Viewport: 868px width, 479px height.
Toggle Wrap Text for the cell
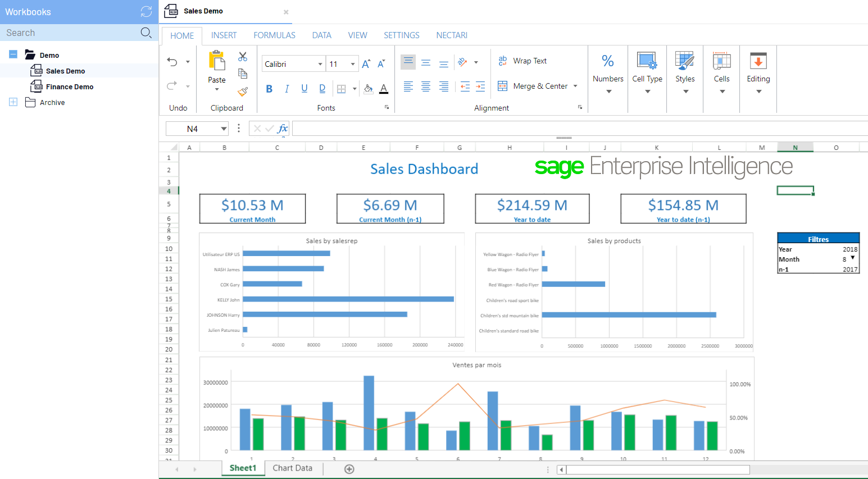522,61
